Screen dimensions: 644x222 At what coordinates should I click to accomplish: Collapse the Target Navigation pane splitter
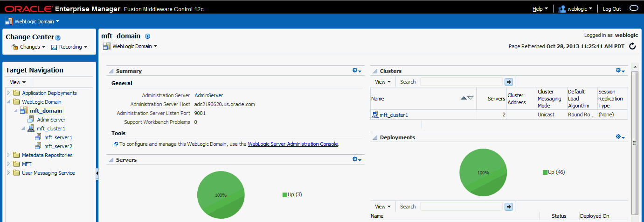97,173
